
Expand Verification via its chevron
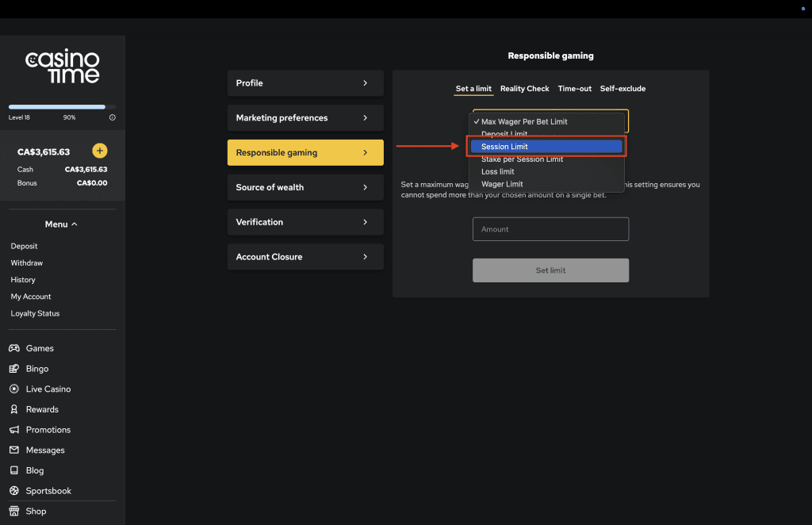[x=365, y=221]
